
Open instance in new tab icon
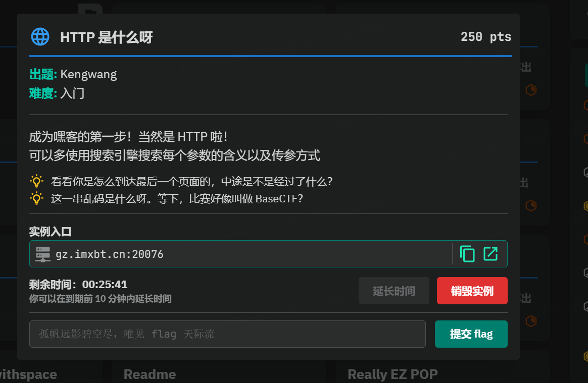coord(491,254)
